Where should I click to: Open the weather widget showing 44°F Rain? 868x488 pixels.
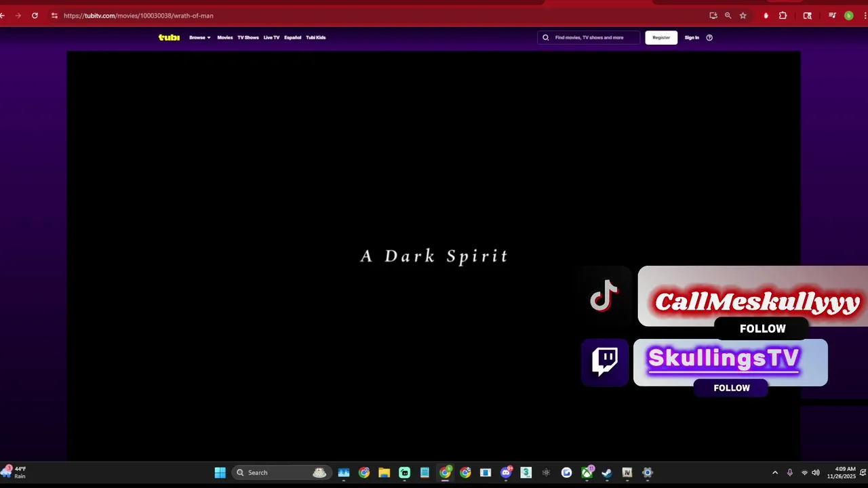pos(15,472)
